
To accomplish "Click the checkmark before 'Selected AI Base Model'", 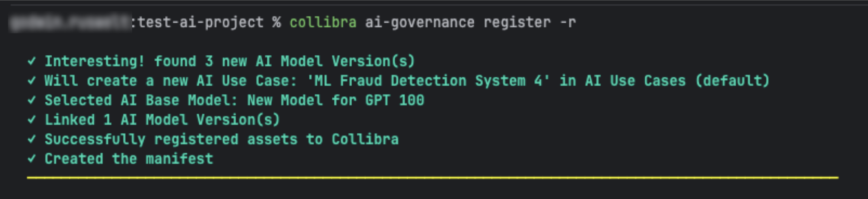I will pos(31,100).
